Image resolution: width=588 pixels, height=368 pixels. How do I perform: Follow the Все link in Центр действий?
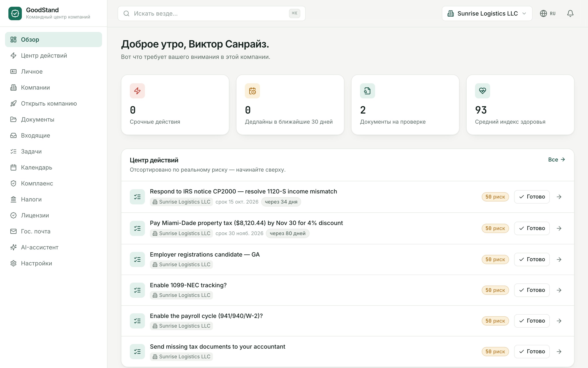(556, 160)
